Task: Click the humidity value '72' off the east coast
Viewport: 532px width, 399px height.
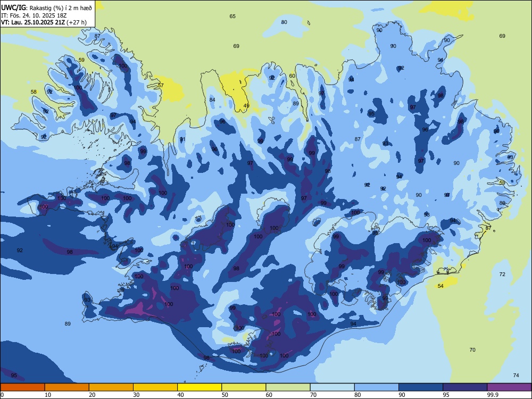Action: (502, 274)
